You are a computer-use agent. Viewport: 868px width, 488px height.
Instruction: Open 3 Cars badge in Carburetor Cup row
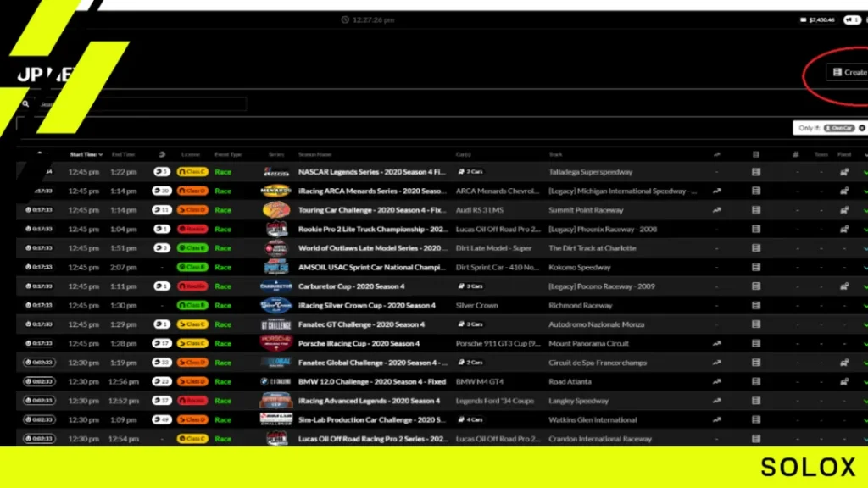470,286
